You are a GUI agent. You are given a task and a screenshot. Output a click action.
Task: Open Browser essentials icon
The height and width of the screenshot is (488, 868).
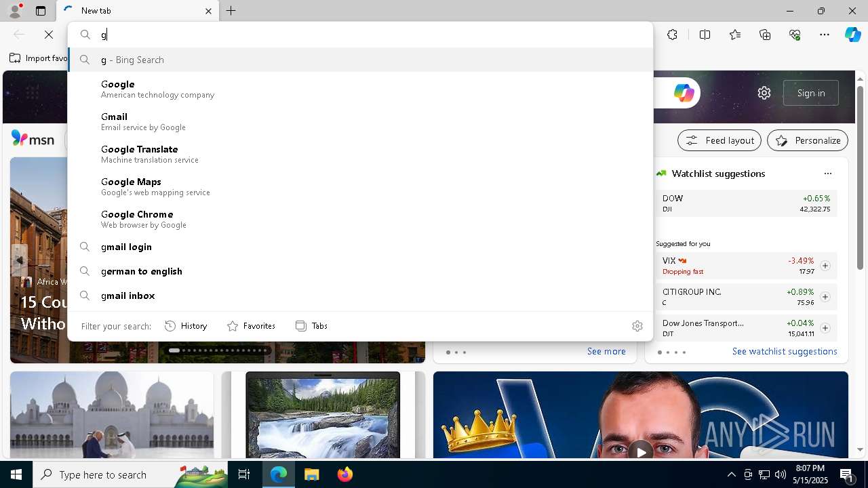point(795,35)
